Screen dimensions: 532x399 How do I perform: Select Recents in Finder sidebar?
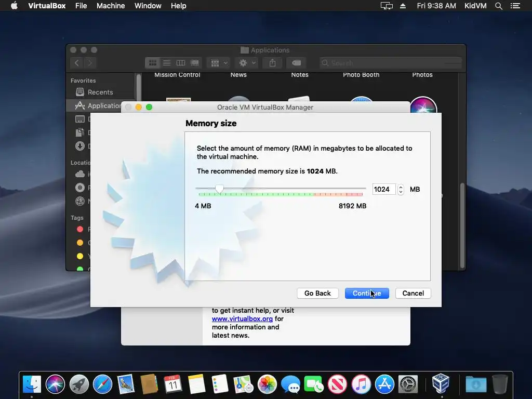tap(100, 92)
